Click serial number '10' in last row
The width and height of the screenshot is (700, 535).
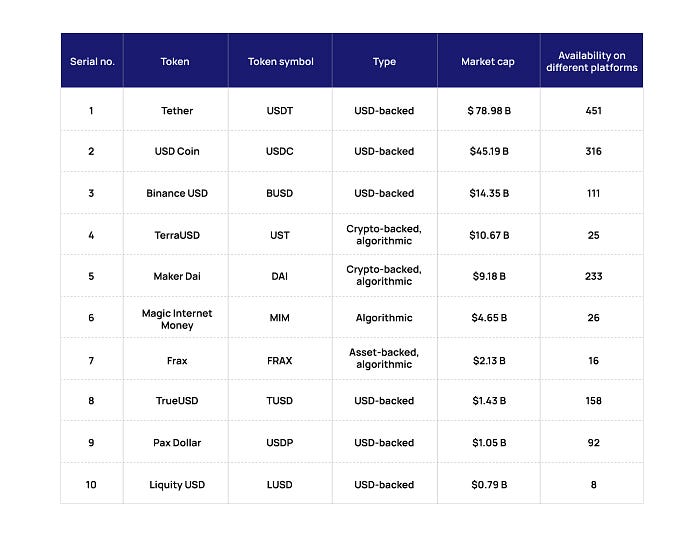click(x=91, y=485)
